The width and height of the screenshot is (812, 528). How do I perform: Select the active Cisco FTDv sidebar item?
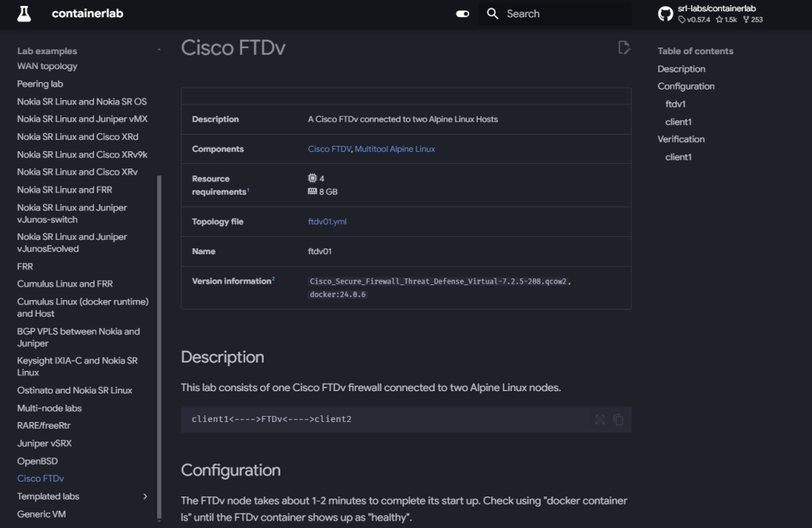point(41,478)
